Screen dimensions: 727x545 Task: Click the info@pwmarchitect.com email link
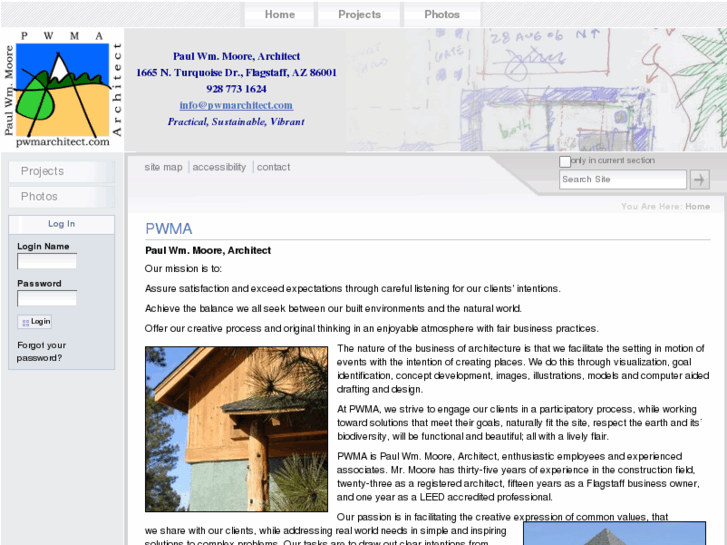(x=236, y=105)
